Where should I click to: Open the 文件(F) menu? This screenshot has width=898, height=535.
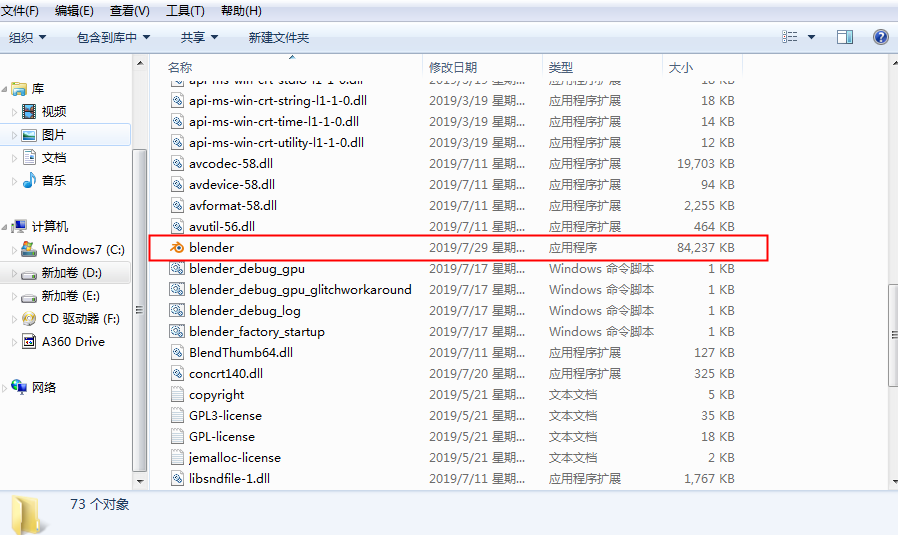coord(20,11)
